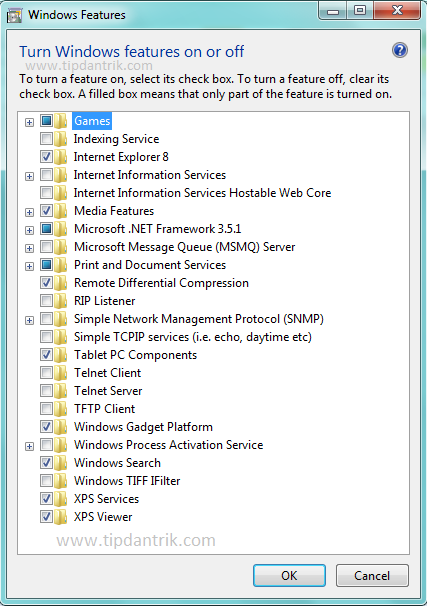This screenshot has height=606, width=427.
Task: Expand Internet Information Services node
Action: [x=29, y=177]
